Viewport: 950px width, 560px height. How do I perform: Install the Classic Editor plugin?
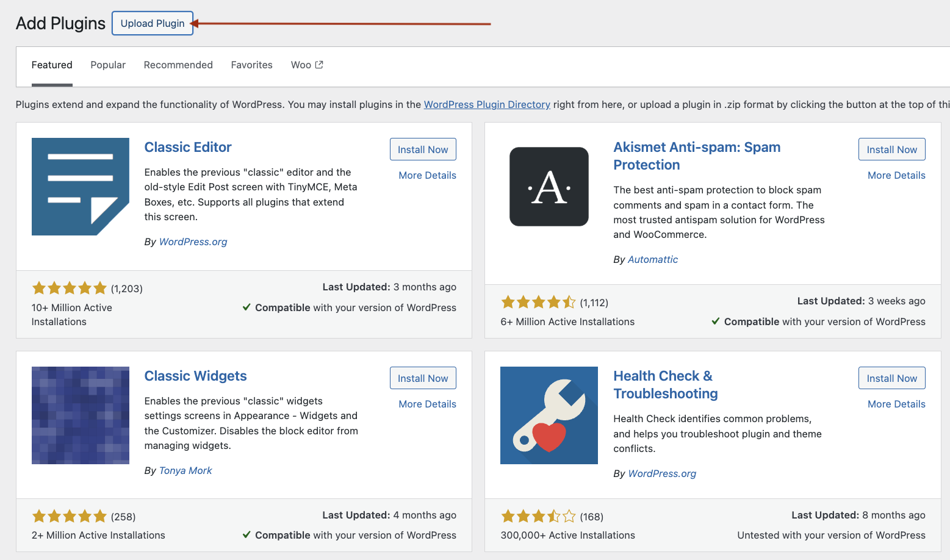(423, 149)
